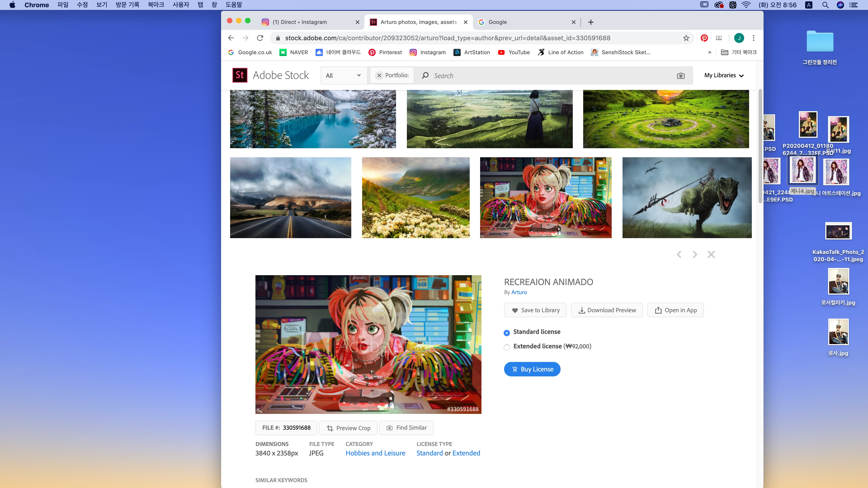The image size is (868, 488).
Task: Open the dinosaur rider thumbnail
Action: (x=687, y=198)
